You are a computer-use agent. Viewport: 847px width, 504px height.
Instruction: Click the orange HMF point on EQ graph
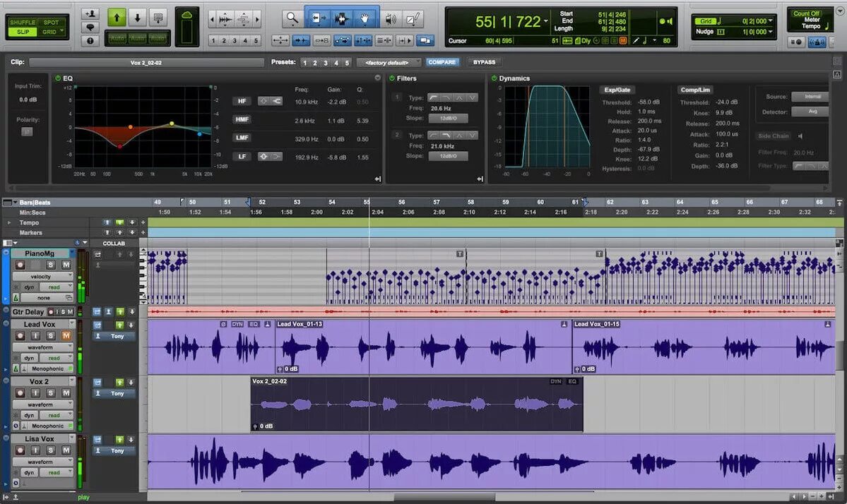[130, 127]
